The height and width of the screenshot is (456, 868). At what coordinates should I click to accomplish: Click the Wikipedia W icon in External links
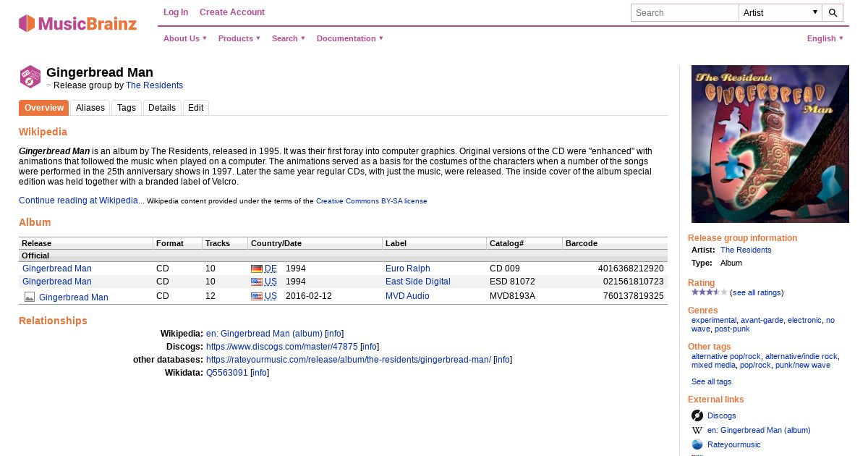pos(697,430)
